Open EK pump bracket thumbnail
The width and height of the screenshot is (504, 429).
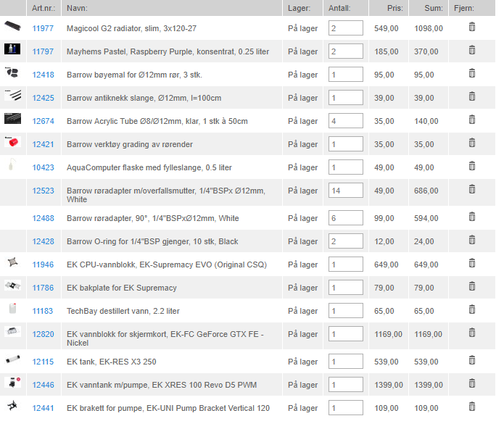12,406
